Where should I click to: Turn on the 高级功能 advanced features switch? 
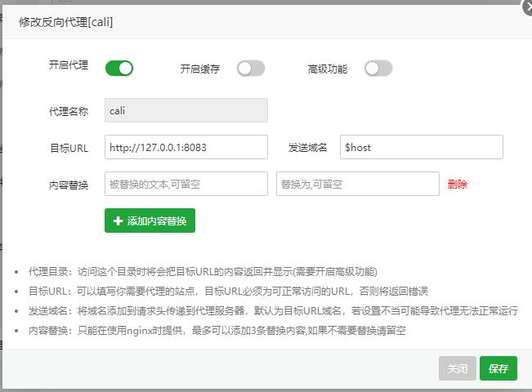(x=378, y=69)
